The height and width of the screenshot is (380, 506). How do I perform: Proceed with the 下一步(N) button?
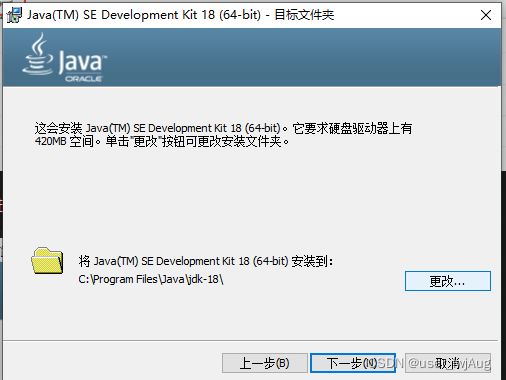pyautogui.click(x=353, y=363)
